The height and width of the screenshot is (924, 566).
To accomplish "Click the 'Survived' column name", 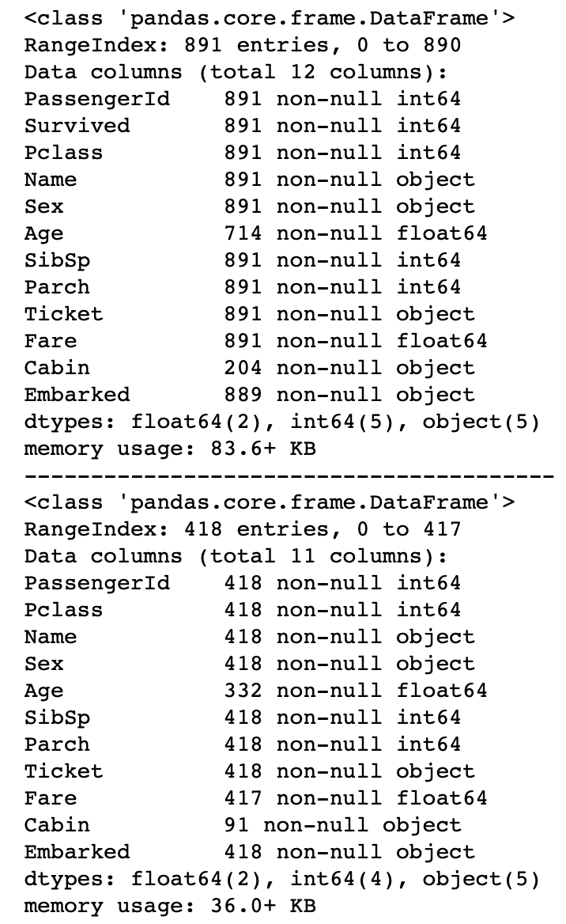I will [x=77, y=126].
